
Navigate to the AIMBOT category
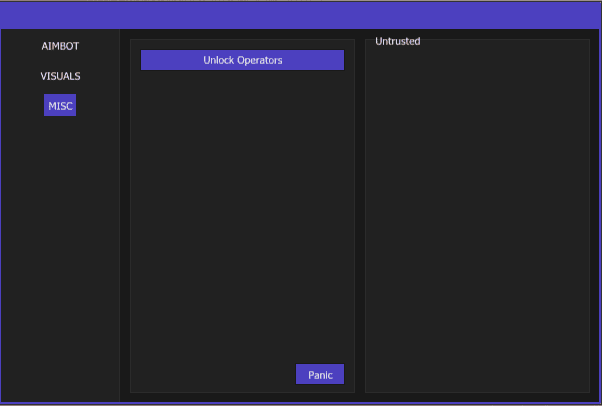[x=60, y=46]
